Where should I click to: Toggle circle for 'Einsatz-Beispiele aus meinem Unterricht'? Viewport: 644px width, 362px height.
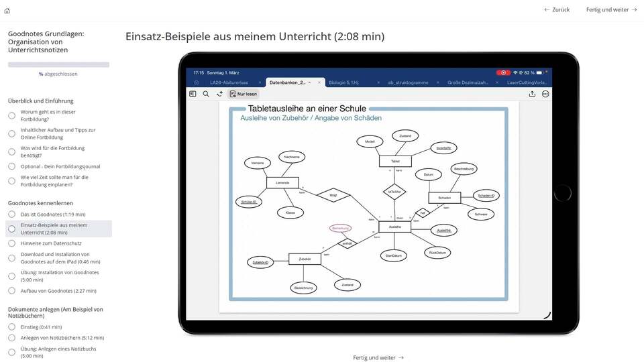pos(12,229)
